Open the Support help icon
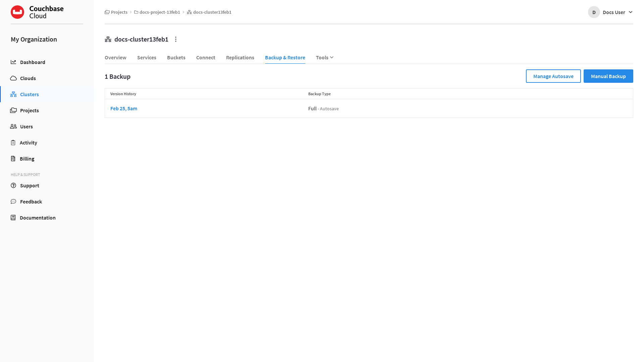The height and width of the screenshot is (362, 644). 13,185
